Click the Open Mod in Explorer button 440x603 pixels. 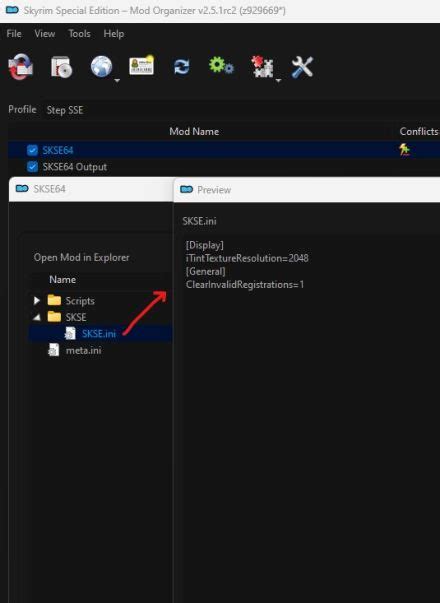(82, 257)
